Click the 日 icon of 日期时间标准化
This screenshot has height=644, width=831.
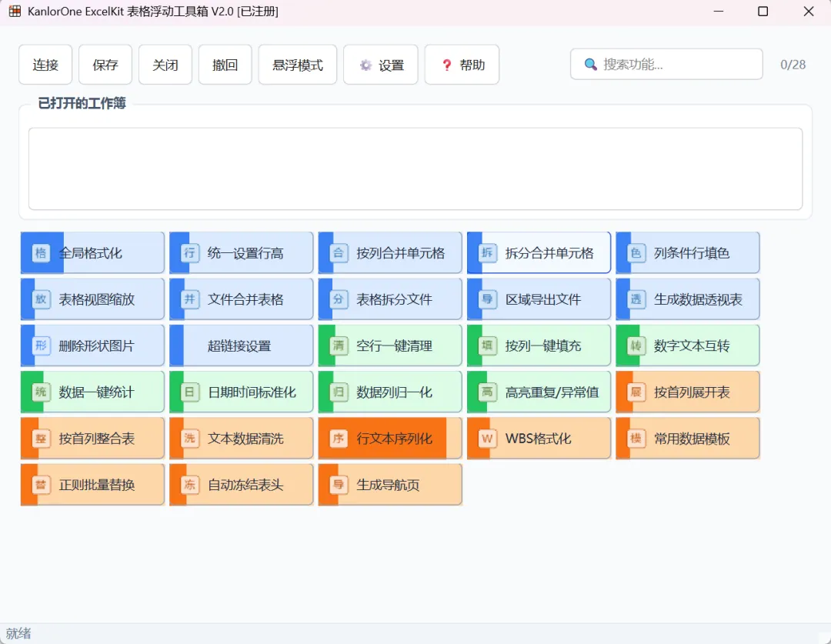pyautogui.click(x=190, y=392)
